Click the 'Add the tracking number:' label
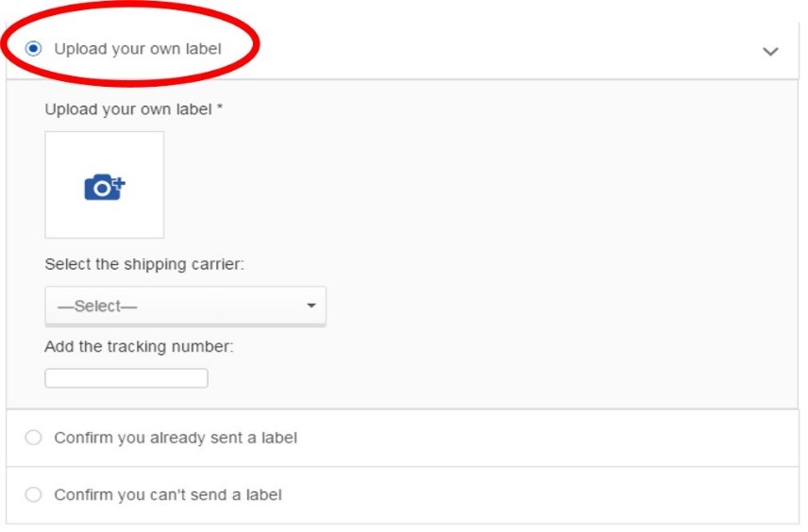The image size is (808, 532). [139, 346]
